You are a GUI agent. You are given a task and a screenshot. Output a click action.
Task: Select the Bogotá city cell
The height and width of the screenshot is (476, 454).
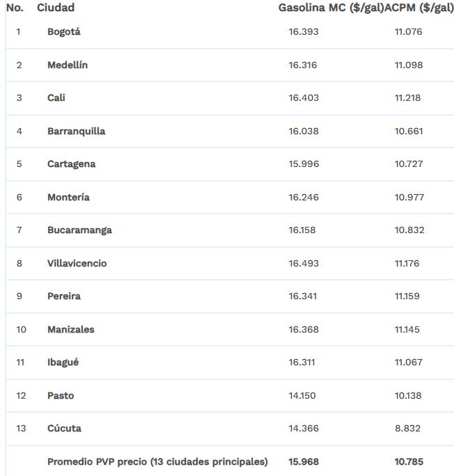[x=65, y=31]
